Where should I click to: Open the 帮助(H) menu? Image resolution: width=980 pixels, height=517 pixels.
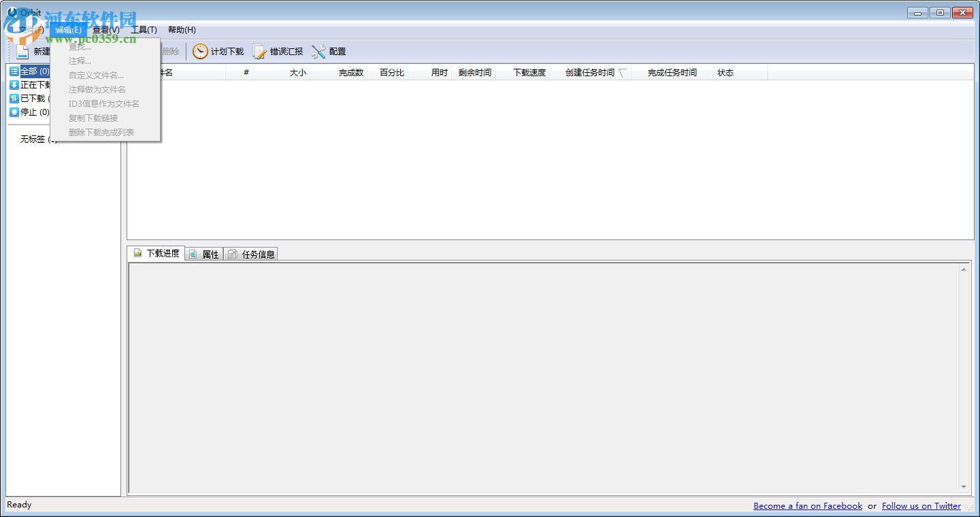180,29
